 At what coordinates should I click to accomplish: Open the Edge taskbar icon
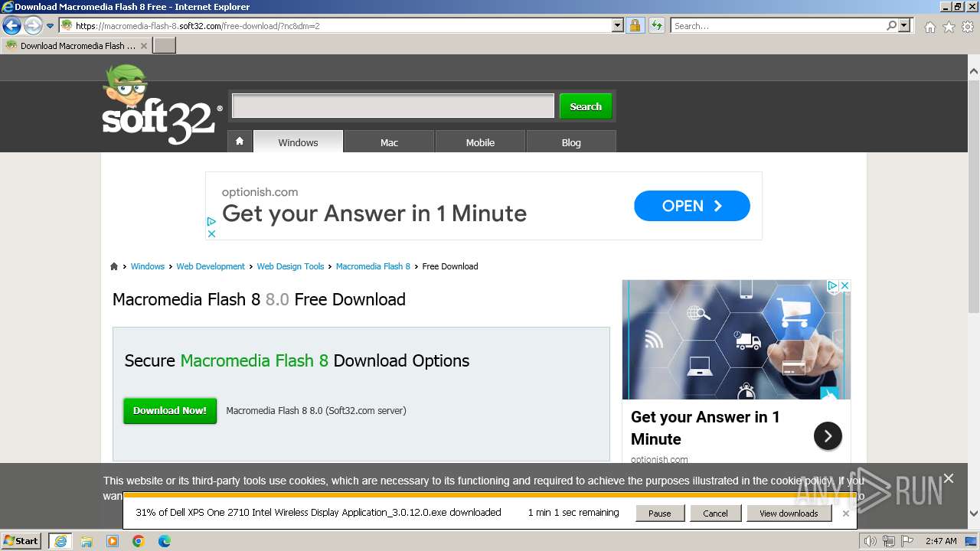165,541
